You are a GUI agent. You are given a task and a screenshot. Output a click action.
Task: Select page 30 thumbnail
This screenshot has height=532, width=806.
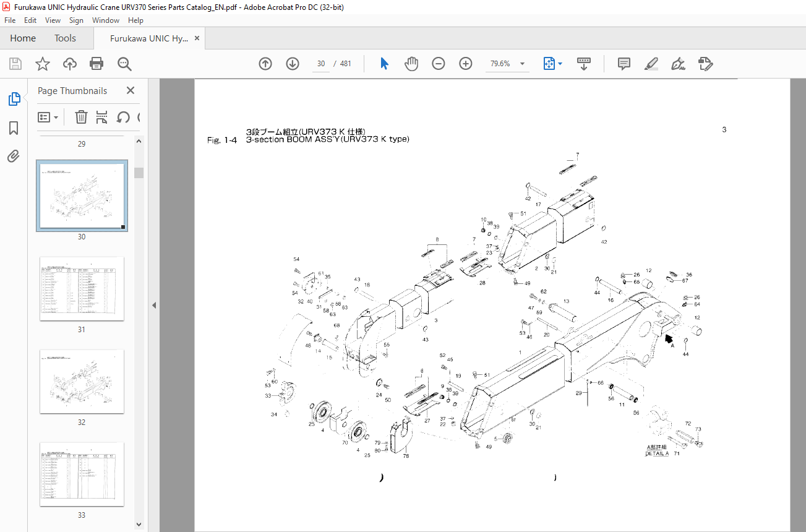(82, 195)
